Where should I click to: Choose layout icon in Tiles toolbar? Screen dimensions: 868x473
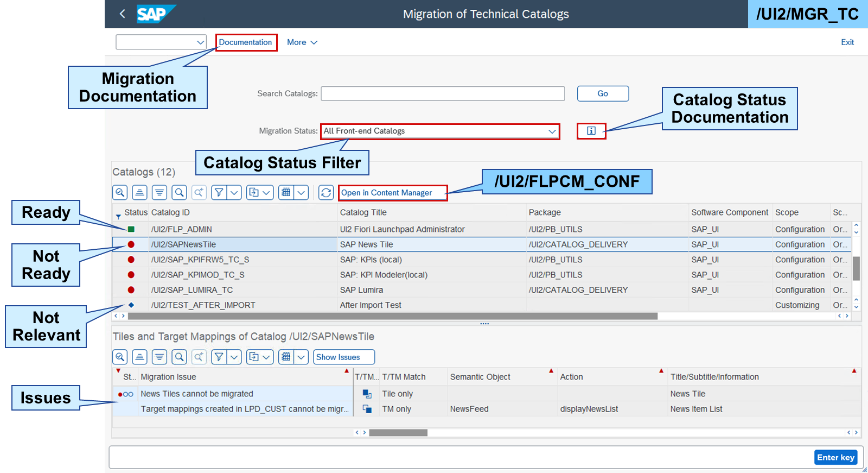286,357
